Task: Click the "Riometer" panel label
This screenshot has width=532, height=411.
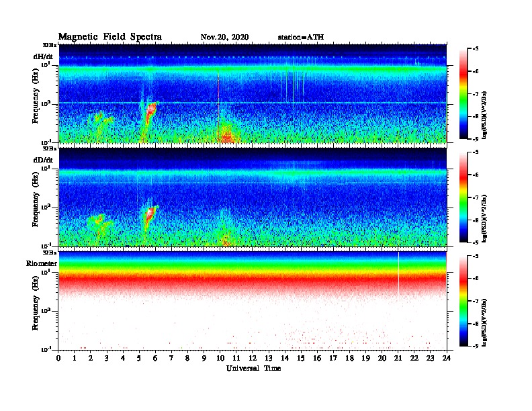Action: [x=42, y=263]
